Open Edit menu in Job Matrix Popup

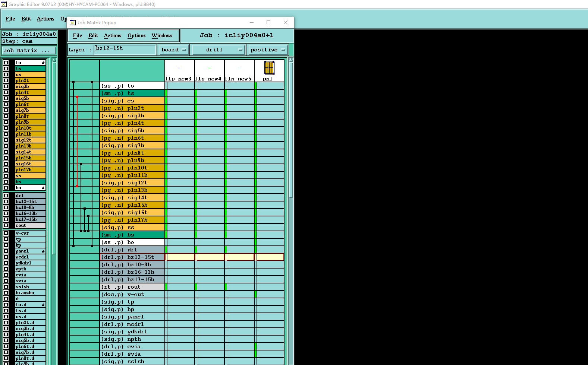(x=93, y=35)
